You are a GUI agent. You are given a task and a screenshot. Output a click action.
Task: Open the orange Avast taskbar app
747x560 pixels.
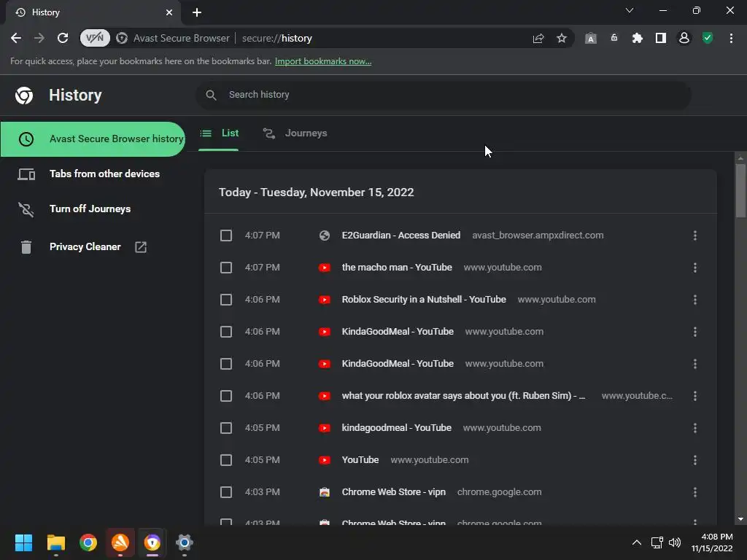pos(120,542)
